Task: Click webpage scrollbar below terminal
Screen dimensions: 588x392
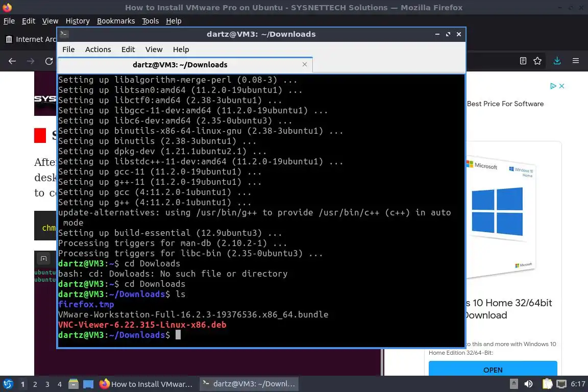Action: point(382,362)
